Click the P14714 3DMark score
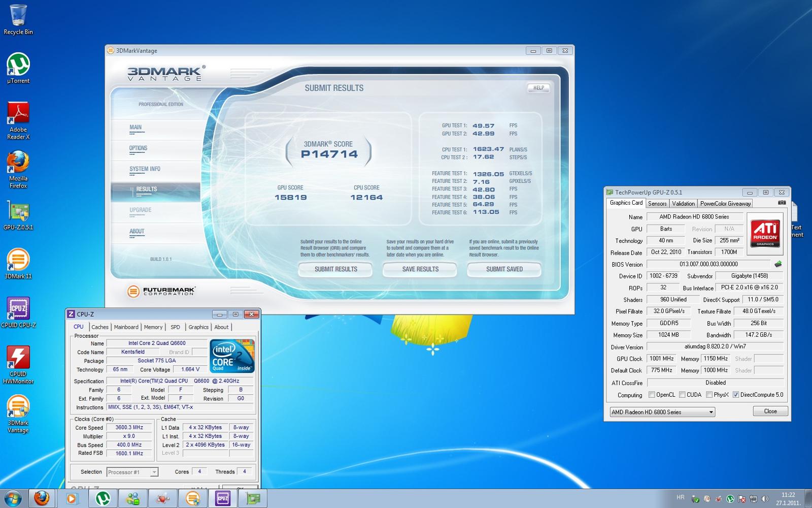812x508 pixels. click(329, 154)
